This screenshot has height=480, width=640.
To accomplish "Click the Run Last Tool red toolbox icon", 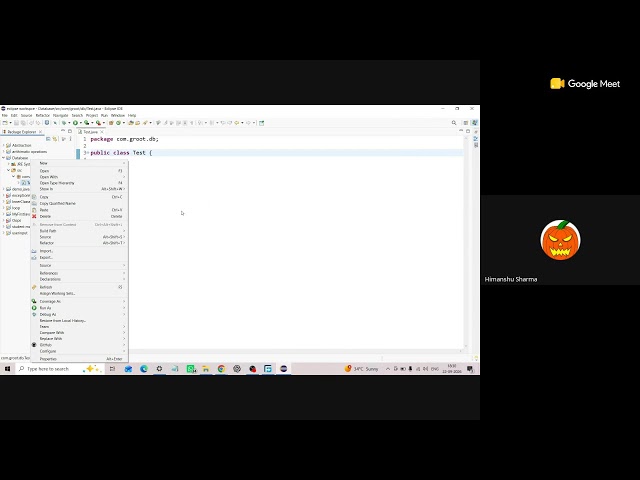I will tap(98, 123).
